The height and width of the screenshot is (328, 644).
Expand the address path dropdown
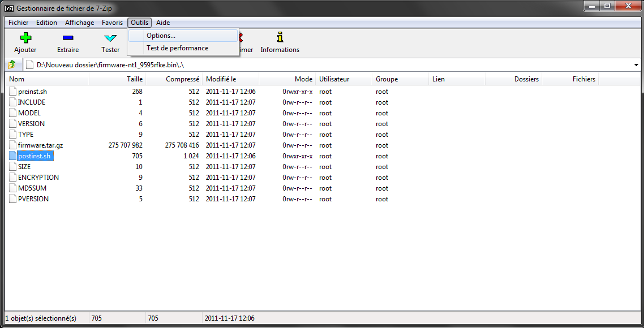pos(636,65)
